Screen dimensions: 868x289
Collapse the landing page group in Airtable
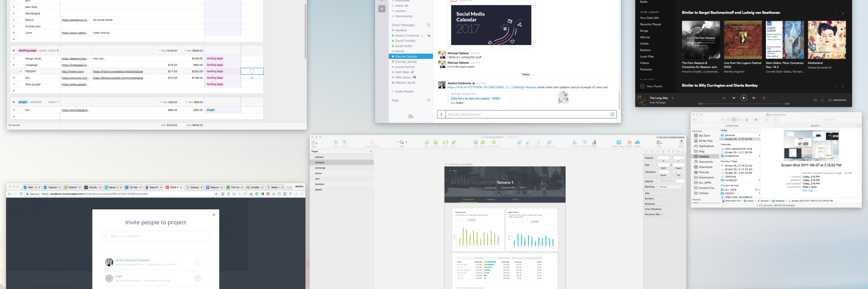click(14, 51)
